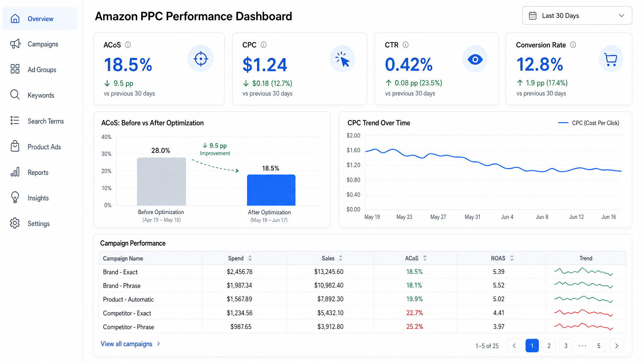This screenshot has width=644, height=362.
Task: Click the 5.02 ROAS value
Action: [x=499, y=299]
